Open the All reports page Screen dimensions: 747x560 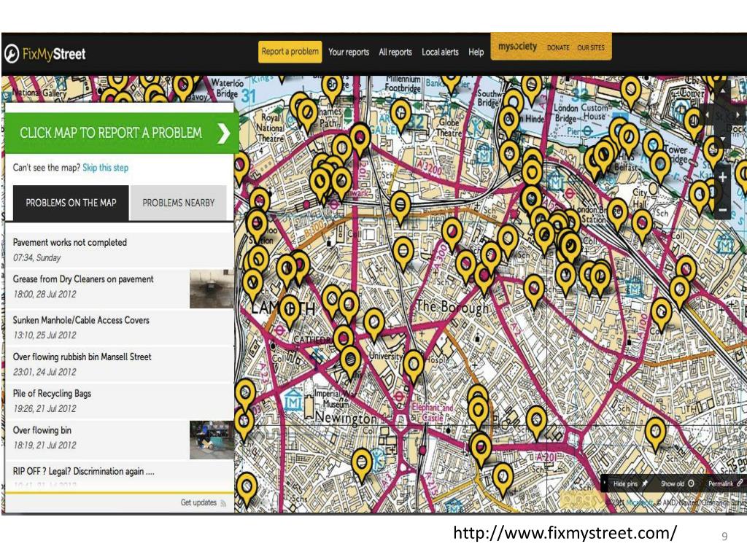click(395, 52)
